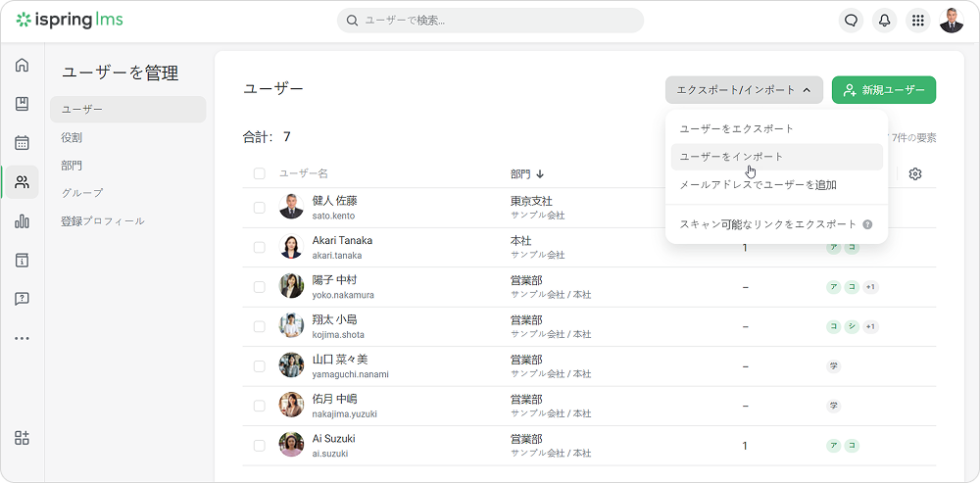
Task: Open table column settings gear icon
Action: (x=915, y=173)
